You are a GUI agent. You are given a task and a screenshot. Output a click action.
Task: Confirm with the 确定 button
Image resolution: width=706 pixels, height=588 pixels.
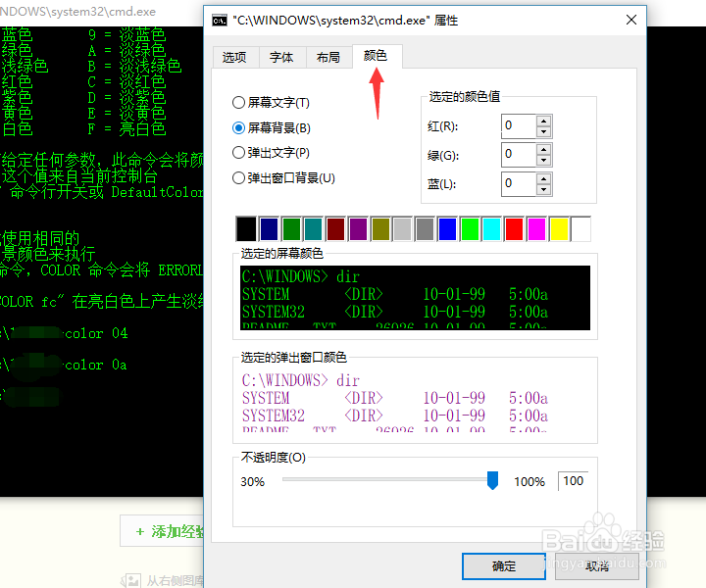point(504,566)
